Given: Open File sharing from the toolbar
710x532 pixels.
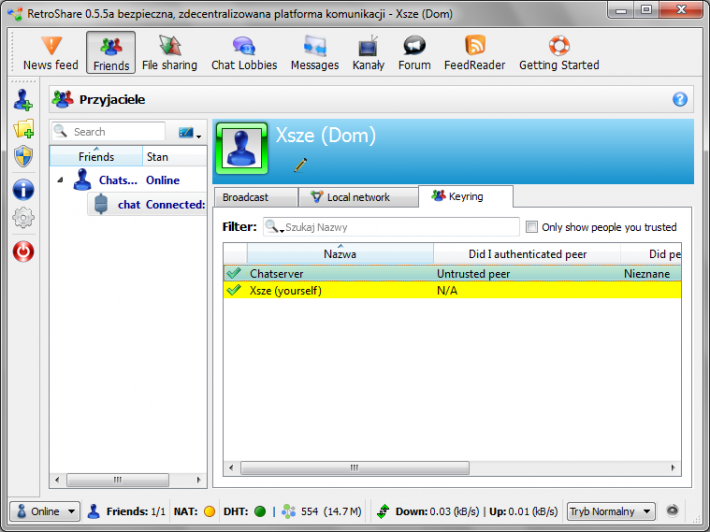Looking at the screenshot, I should (169, 53).
